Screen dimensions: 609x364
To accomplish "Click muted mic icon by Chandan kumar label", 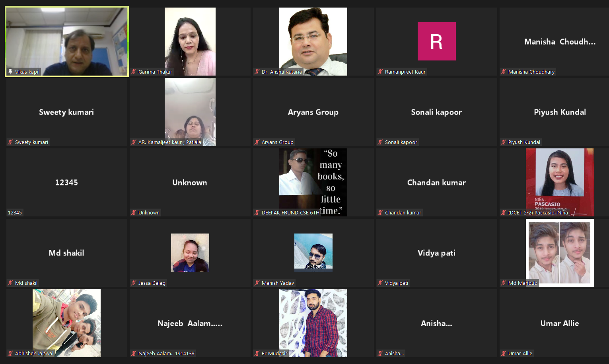I will (x=381, y=212).
